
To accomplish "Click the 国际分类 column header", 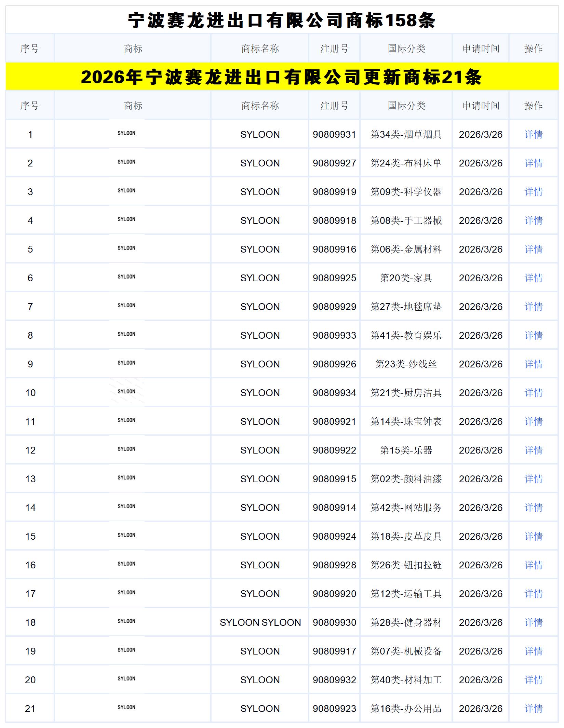I will point(406,106).
